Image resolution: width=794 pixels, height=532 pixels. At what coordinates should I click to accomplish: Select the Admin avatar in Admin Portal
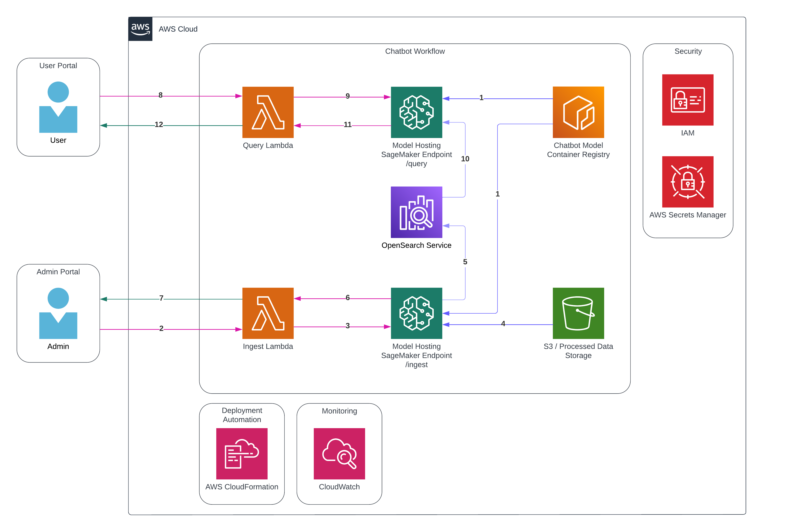pos(58,313)
